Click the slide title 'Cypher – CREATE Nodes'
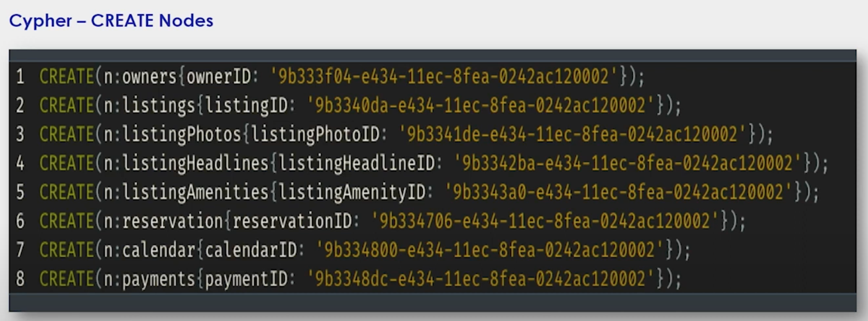This screenshot has width=868, height=321. click(x=111, y=21)
